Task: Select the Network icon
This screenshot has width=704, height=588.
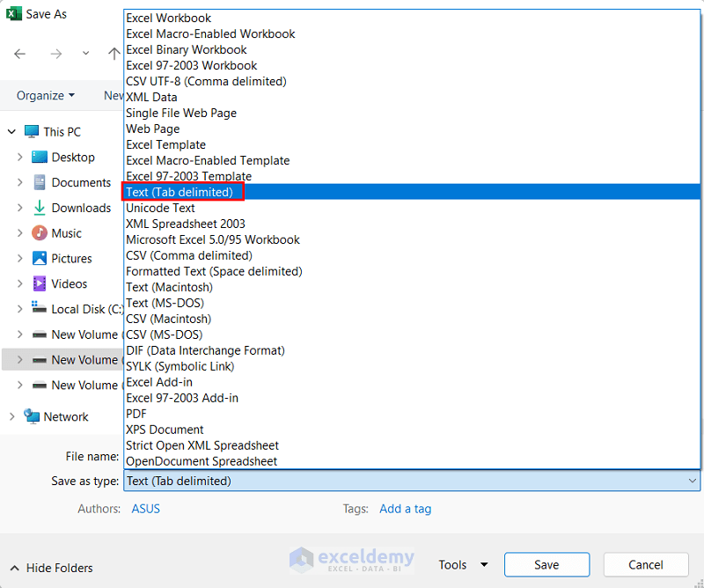Action: point(32,416)
